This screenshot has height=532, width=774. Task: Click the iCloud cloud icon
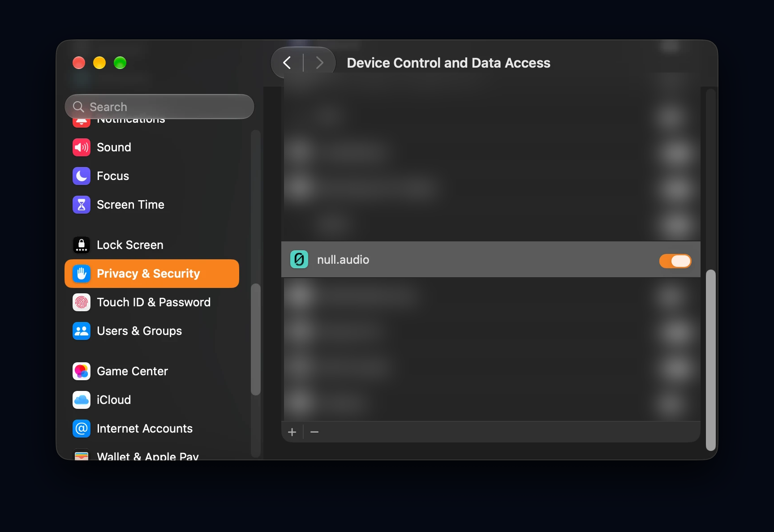82,400
